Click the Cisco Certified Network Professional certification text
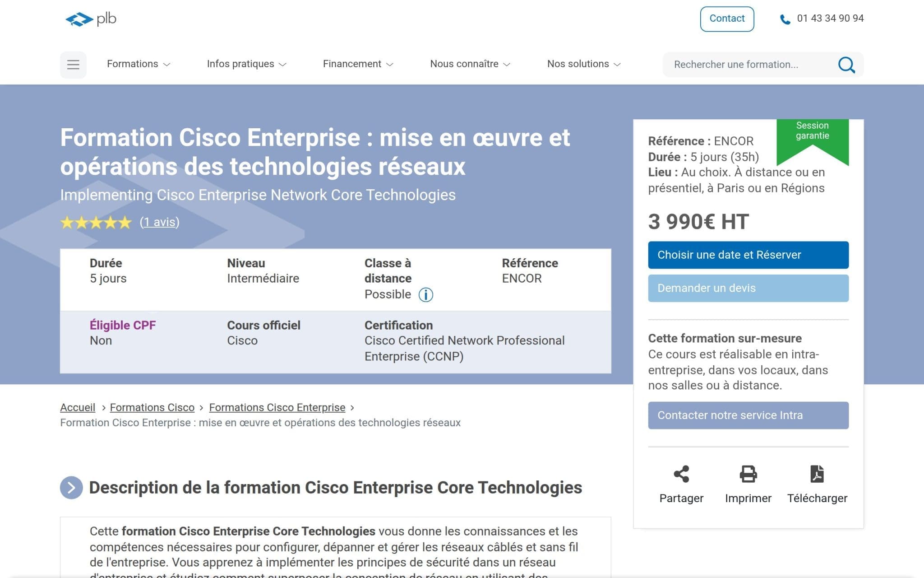Viewport: 924px width, 578px height. point(464,349)
